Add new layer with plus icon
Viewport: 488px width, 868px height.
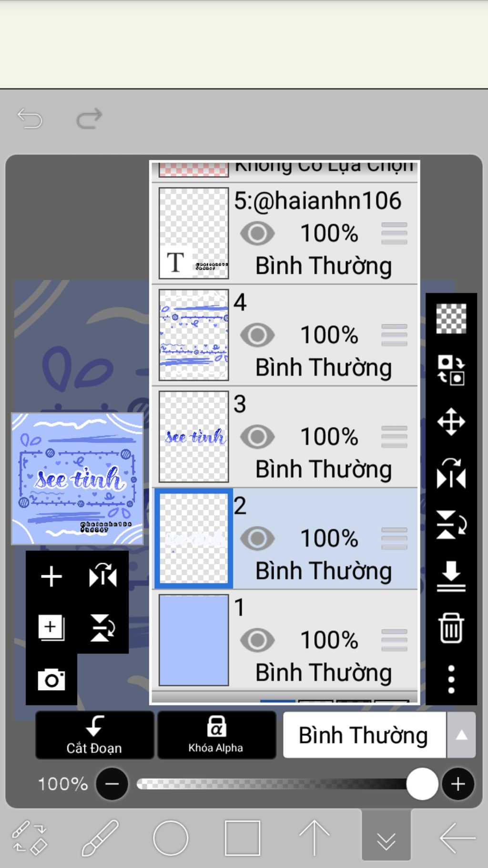tap(51, 577)
